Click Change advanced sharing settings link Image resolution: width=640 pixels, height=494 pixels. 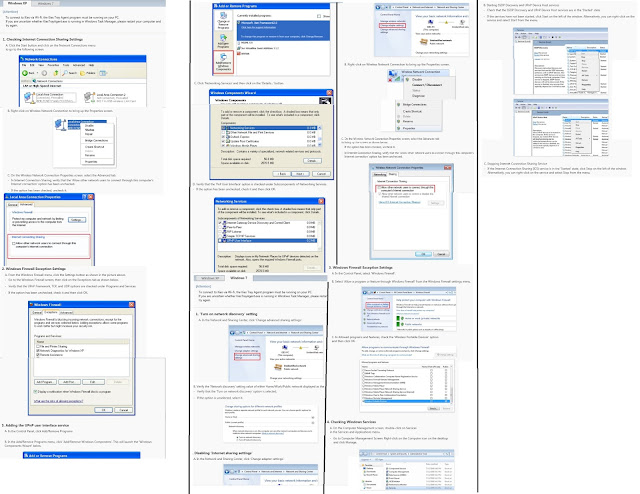[x=247, y=356]
